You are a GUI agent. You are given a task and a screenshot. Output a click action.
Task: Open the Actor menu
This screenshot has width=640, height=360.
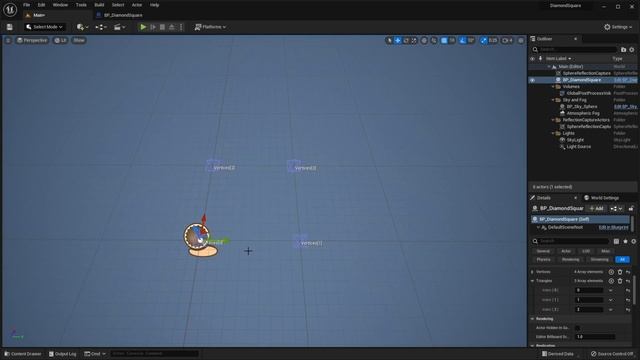(137, 5)
